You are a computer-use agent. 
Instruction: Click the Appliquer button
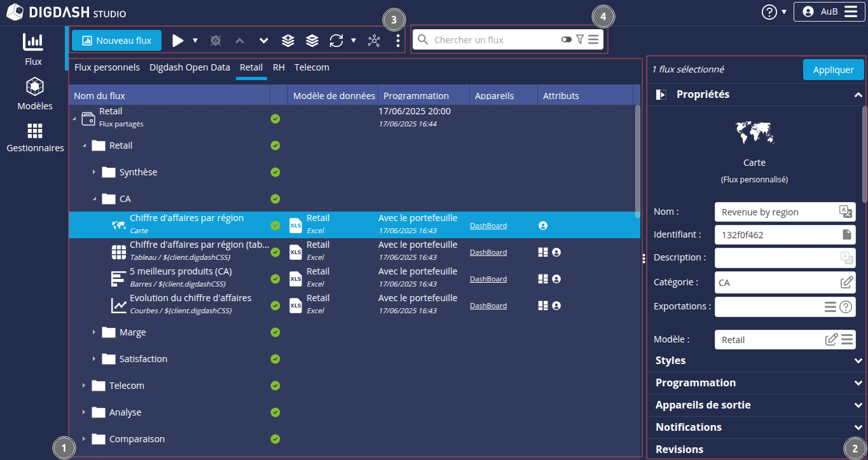click(833, 69)
